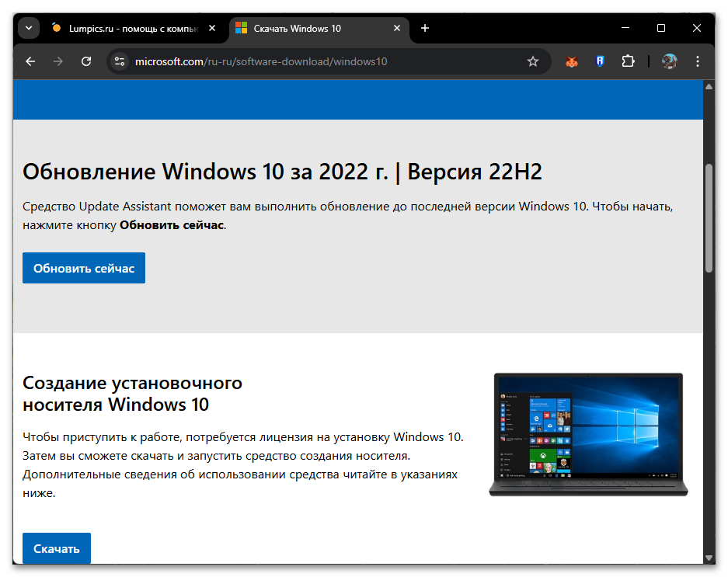Viewport: 728px width, 577px height.
Task: Open the Chrome three-dot menu
Action: [697, 61]
